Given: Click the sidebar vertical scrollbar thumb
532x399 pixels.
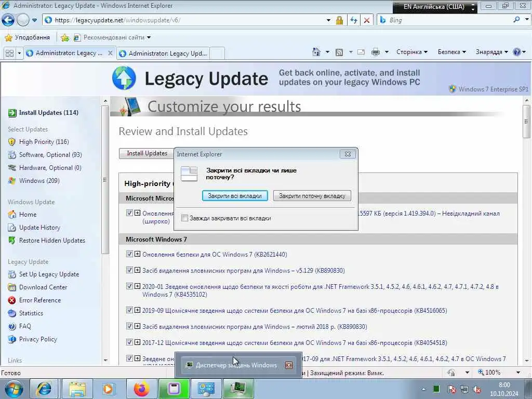Looking at the screenshot, I should pyautogui.click(x=105, y=179).
